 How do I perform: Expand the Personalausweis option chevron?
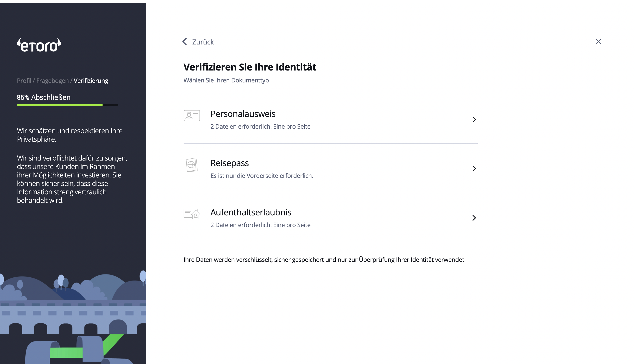point(474,120)
